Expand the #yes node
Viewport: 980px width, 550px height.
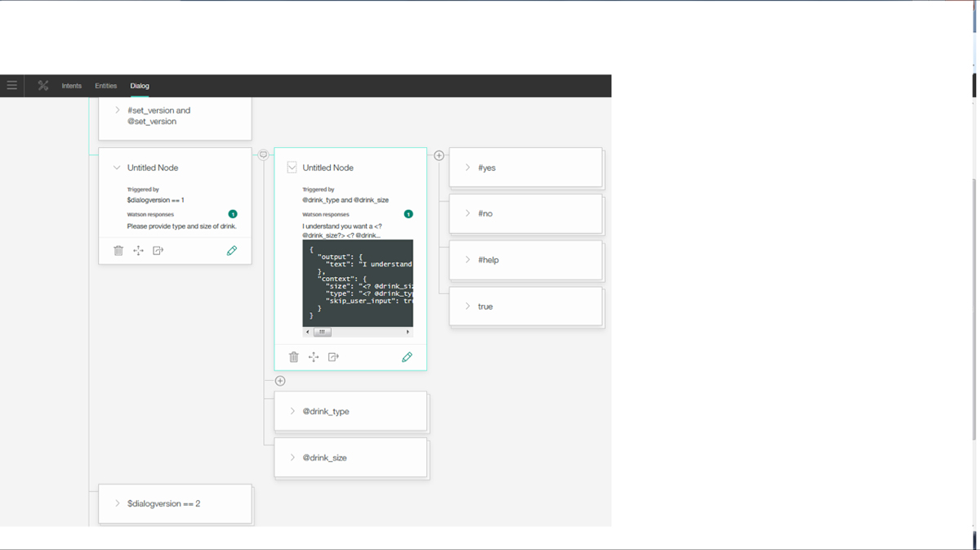[x=468, y=168]
